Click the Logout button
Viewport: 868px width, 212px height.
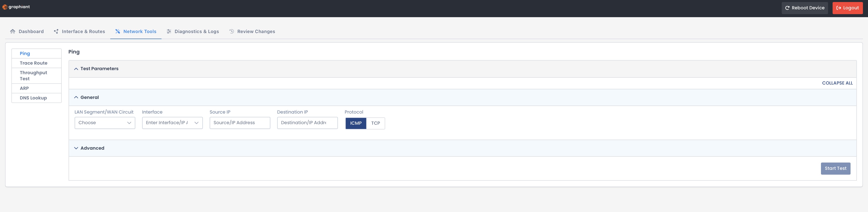pyautogui.click(x=848, y=8)
